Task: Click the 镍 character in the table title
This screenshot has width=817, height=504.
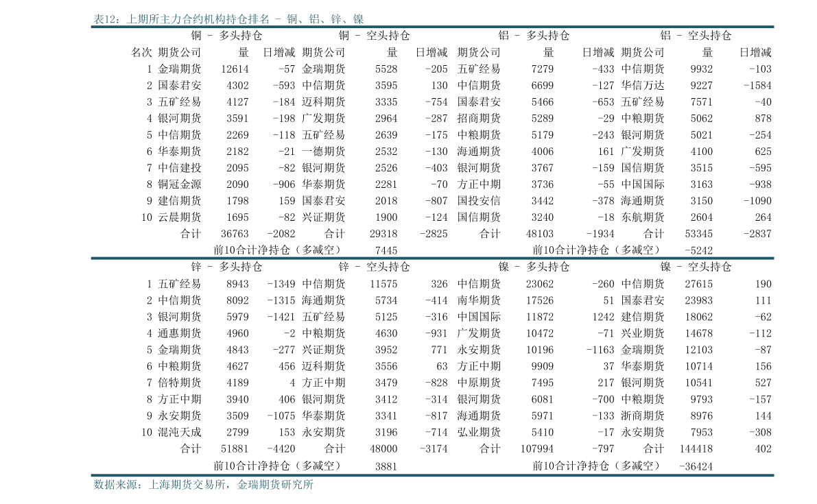Action: pyautogui.click(x=358, y=19)
